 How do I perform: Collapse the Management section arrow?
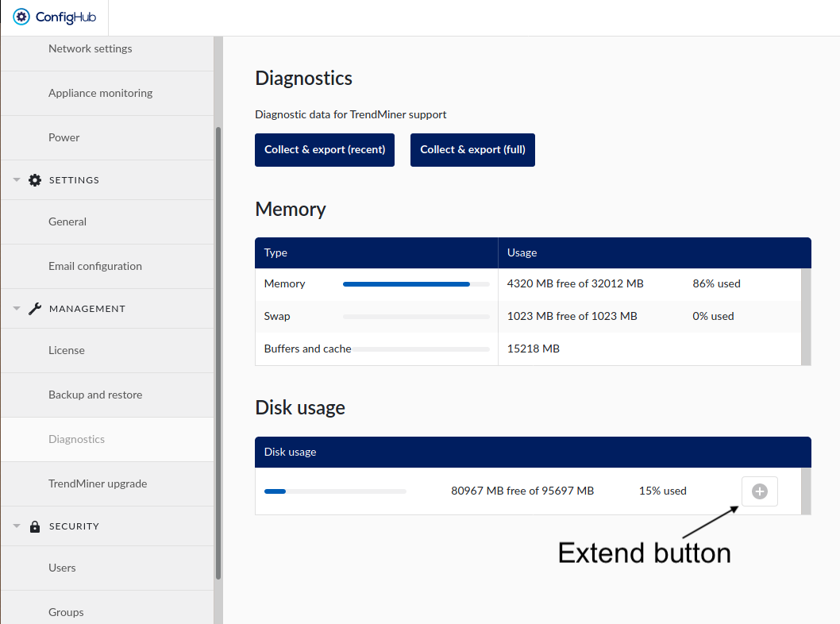[x=17, y=309]
